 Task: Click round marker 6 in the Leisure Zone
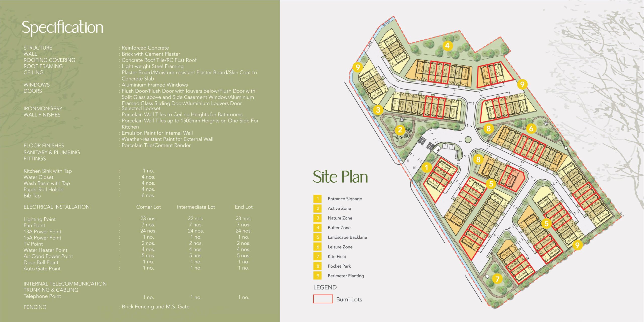(531, 129)
